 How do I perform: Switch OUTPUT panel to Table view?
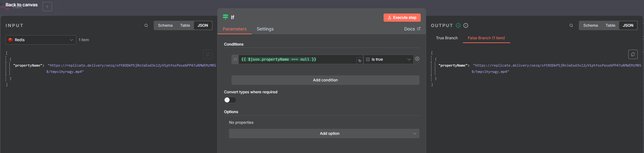click(x=610, y=25)
